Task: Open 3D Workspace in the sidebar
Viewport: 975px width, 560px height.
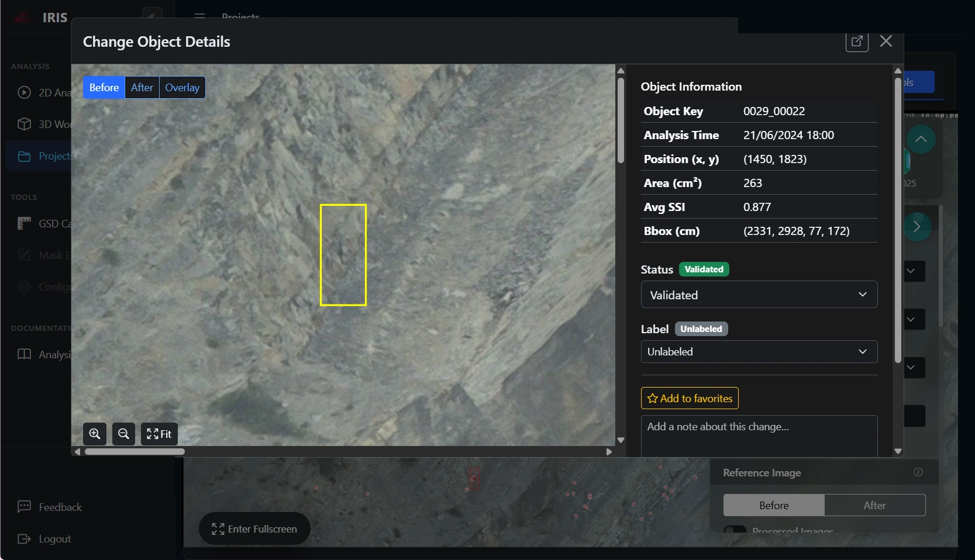Action: coord(44,124)
